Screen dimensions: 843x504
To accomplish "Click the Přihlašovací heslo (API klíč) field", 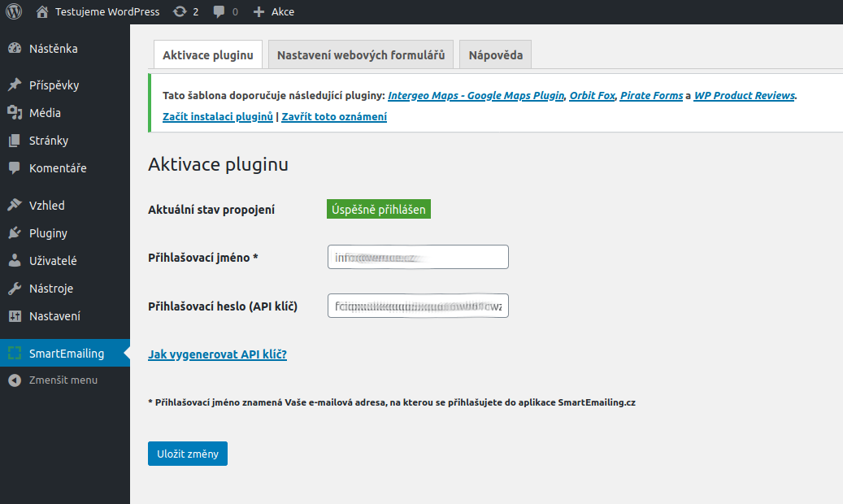I will click(418, 306).
